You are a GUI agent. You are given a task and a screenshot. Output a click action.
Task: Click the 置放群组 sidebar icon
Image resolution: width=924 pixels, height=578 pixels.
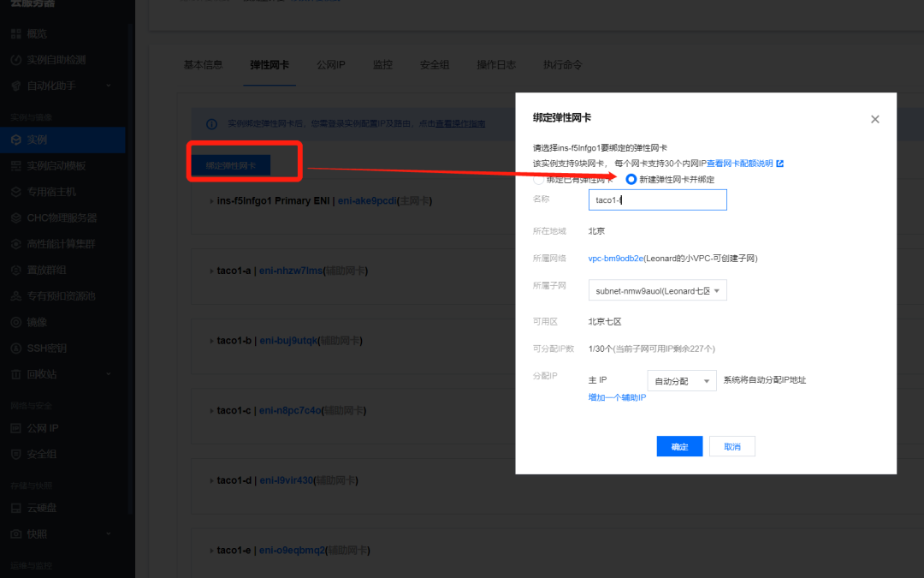coord(16,270)
